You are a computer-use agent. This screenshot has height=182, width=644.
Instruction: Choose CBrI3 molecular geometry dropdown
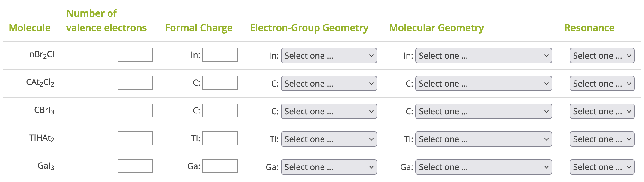click(x=483, y=111)
